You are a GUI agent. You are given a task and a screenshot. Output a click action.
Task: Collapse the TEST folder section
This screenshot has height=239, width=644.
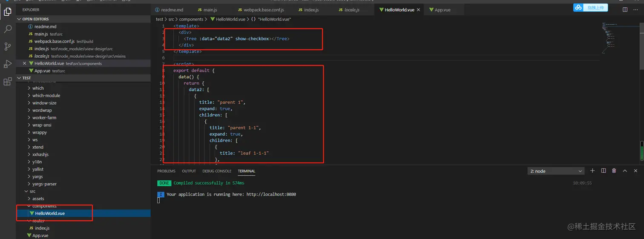[83, 78]
